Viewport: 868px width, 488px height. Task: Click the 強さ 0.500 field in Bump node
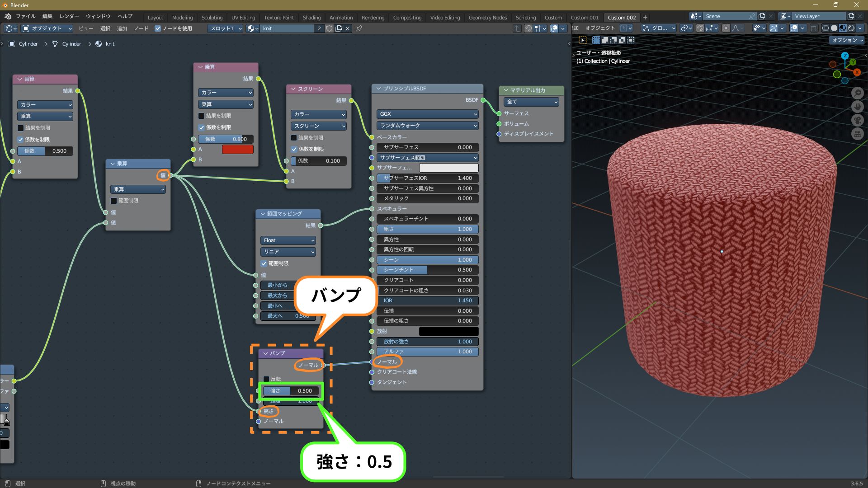pos(291,391)
